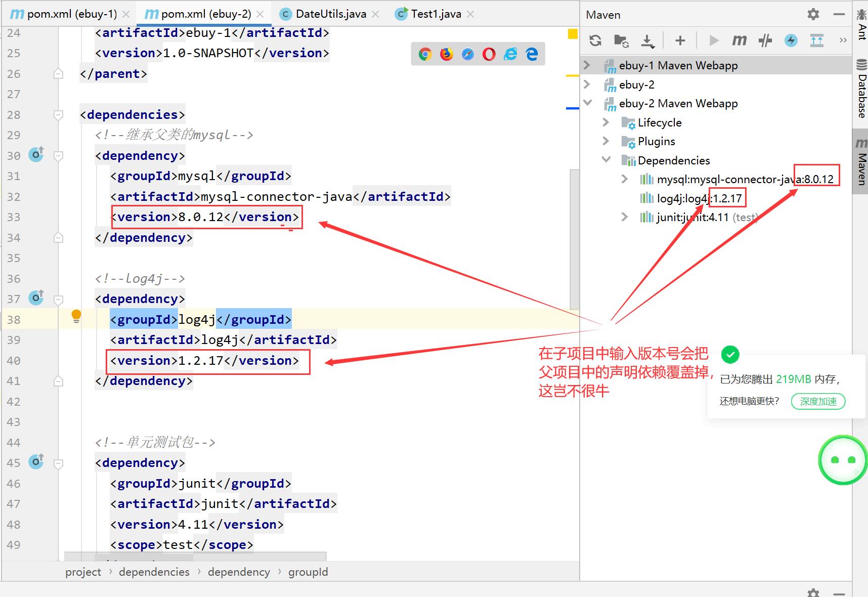Expand junit:junit:4.11 dependency
Image resolution: width=868 pixels, height=597 pixels.
coord(625,217)
